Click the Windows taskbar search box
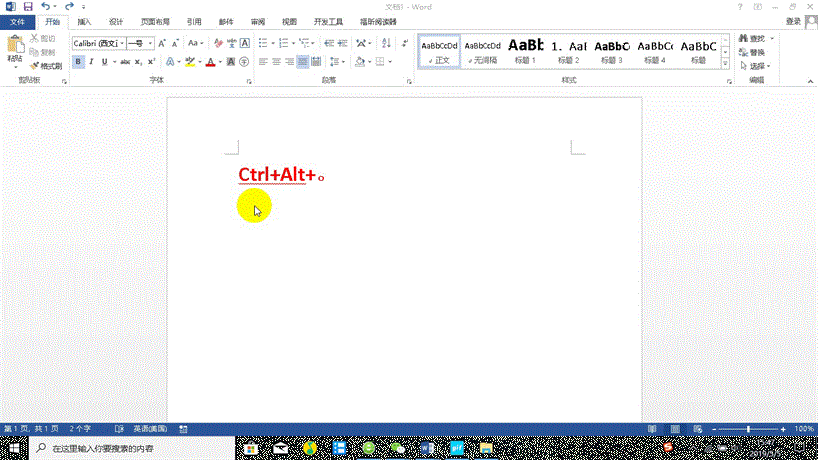This screenshot has width=818, height=460. click(x=130, y=449)
